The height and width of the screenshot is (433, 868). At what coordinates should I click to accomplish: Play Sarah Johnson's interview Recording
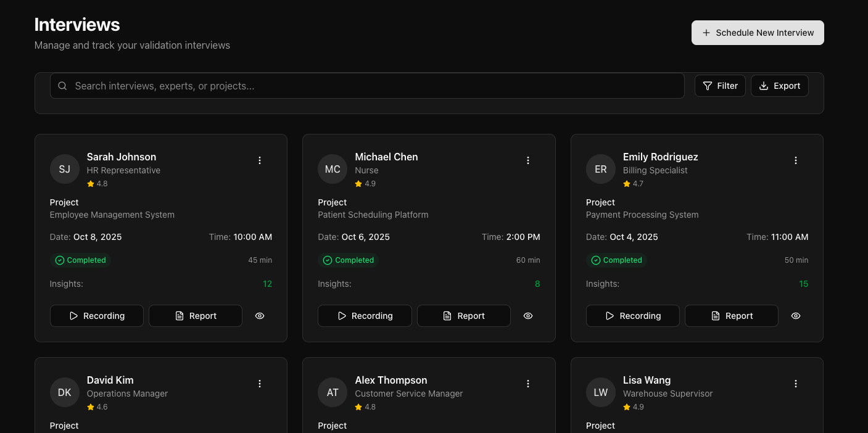tap(97, 316)
